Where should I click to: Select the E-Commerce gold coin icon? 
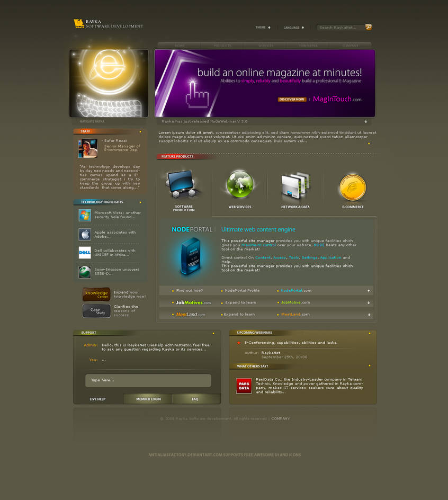point(353,187)
